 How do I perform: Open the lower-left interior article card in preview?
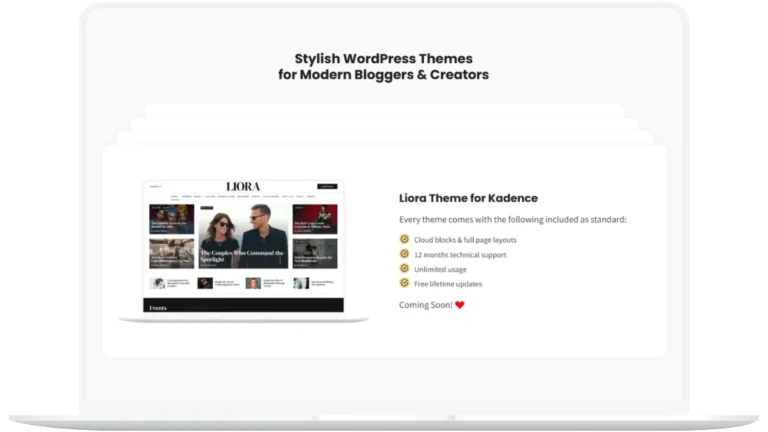(171, 253)
